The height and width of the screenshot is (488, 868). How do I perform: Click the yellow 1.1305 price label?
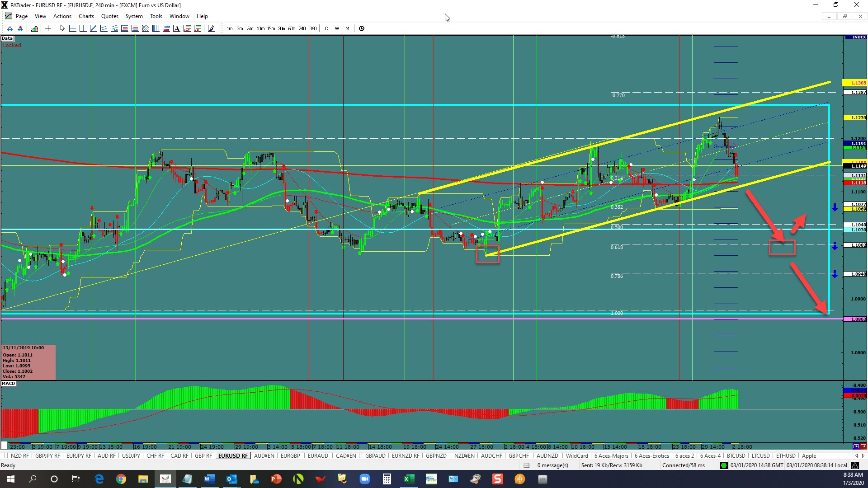[x=854, y=83]
